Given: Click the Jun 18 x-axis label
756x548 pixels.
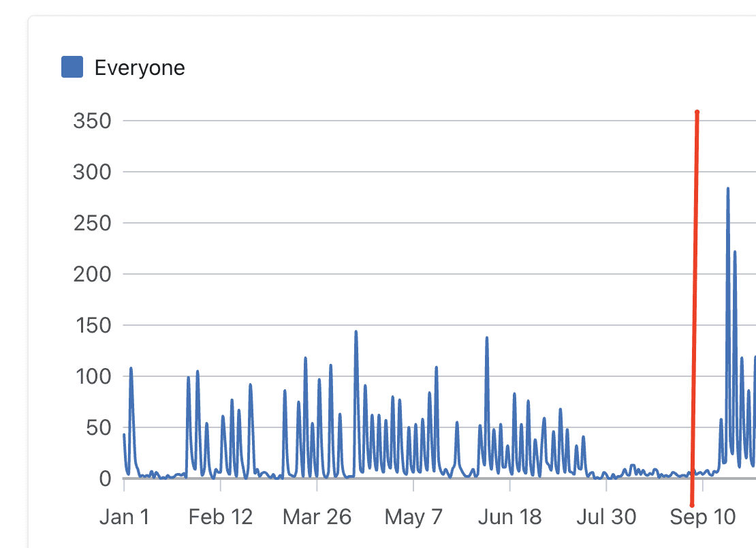Looking at the screenshot, I should click(x=510, y=517).
